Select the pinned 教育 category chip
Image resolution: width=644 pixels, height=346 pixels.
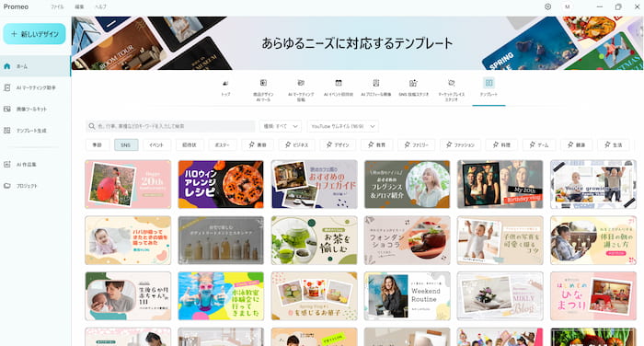[x=376, y=145]
